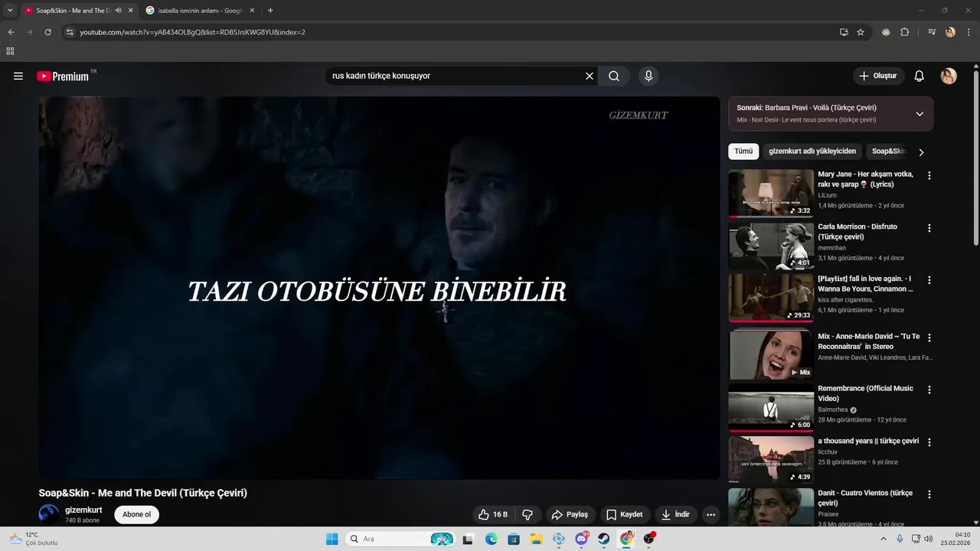Select gizemkurt adlı yükleyiciden chip

click(x=812, y=152)
